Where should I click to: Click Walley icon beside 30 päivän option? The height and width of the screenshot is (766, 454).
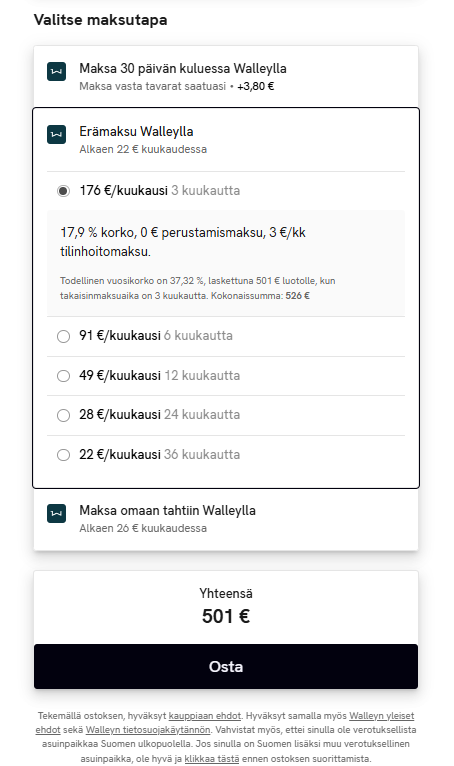click(x=56, y=71)
